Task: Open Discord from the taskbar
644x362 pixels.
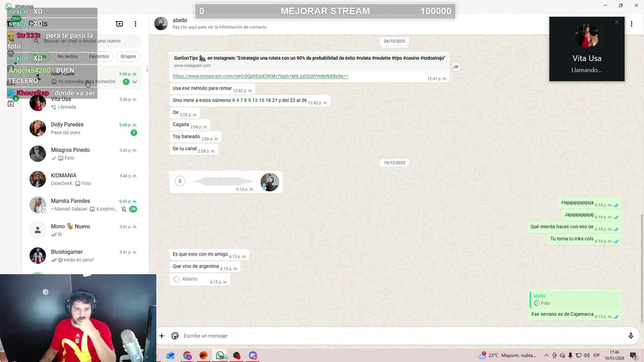Action: [253, 355]
